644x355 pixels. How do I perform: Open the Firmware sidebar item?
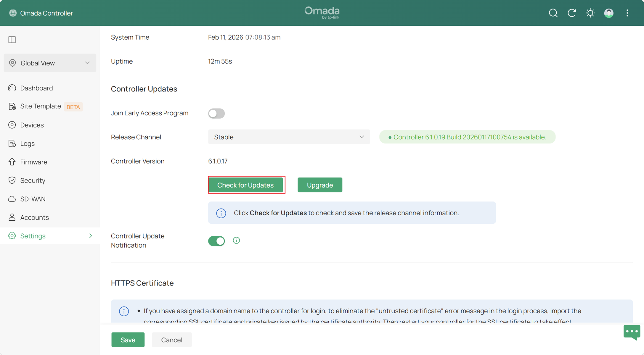click(34, 162)
